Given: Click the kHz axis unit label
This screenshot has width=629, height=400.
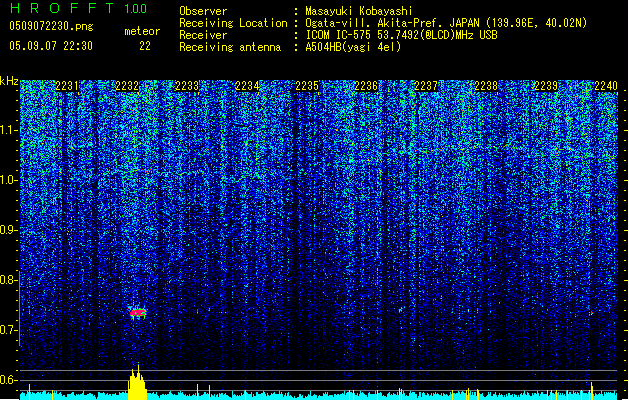Looking at the screenshot, I should click(9, 81).
